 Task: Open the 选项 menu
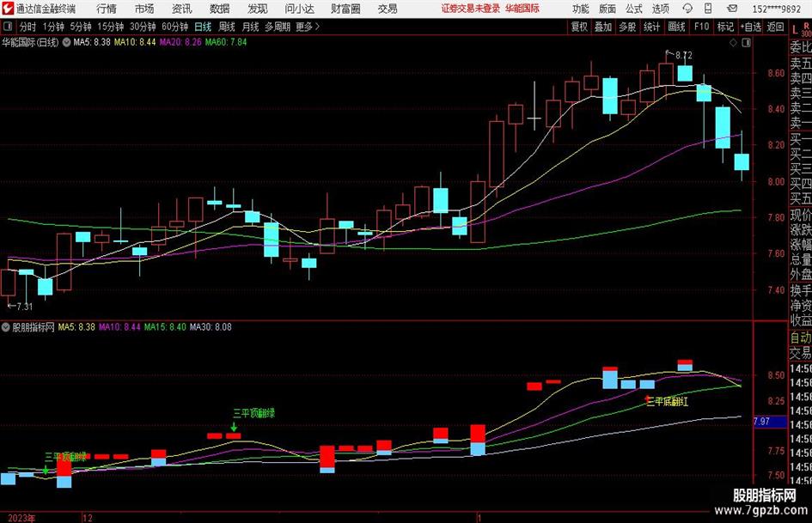coord(660,9)
